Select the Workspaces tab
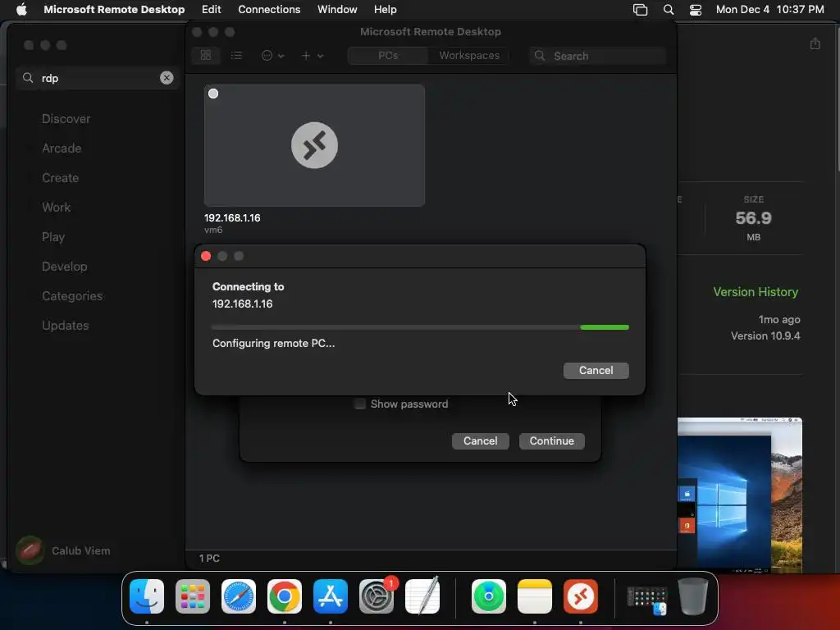 [469, 55]
